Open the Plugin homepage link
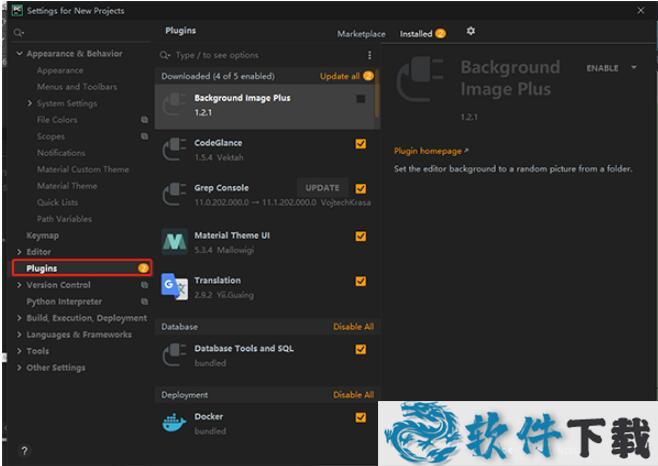The image size is (658, 466). (x=430, y=151)
